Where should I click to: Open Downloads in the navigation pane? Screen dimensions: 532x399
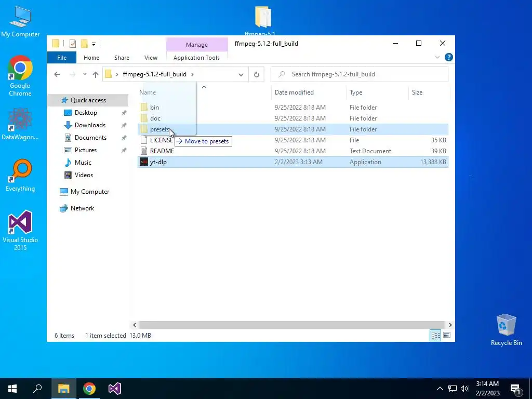[x=90, y=125]
